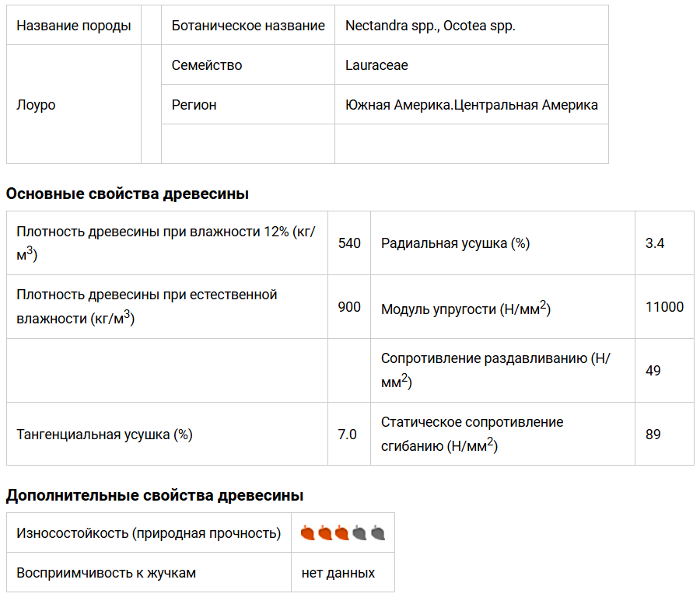Click the Радиальная усушка (%) label
Viewport: 700px width, 597px height.
click(455, 243)
